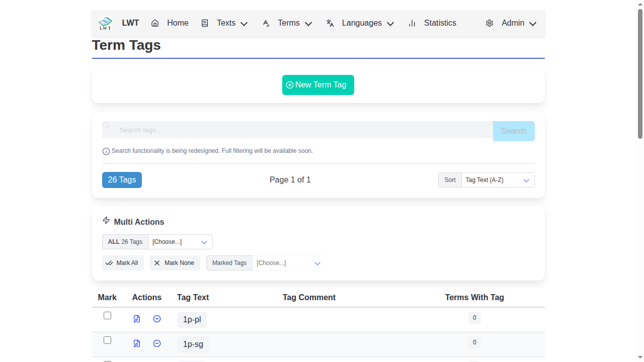This screenshot has height=362, width=644.
Task: Click the Admin gear icon
Action: pyautogui.click(x=490, y=23)
